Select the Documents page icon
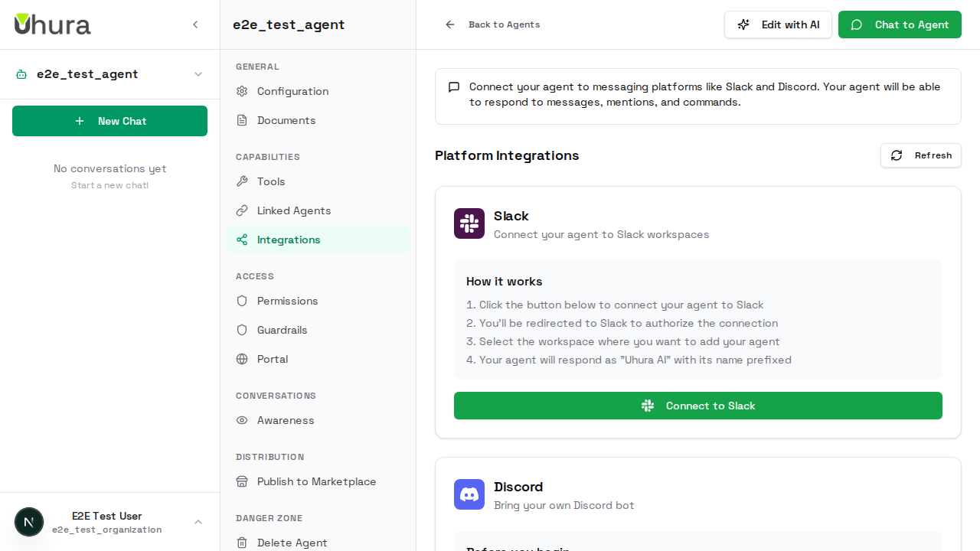Viewport: 980px width, 551px height. click(241, 120)
